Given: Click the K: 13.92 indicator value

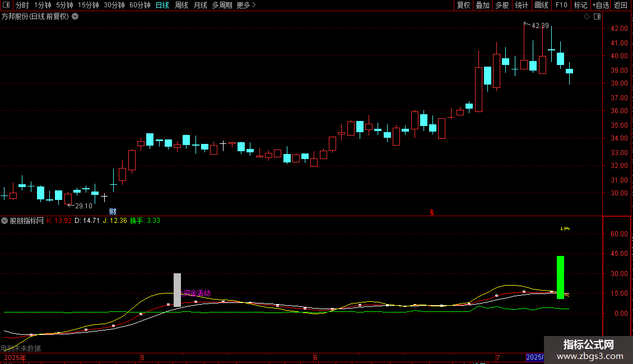Looking at the screenshot, I should click(59, 221).
